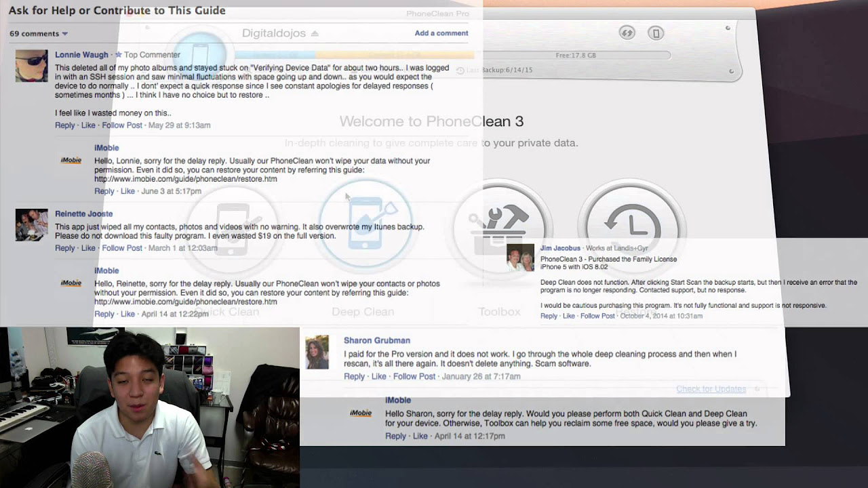Image resolution: width=868 pixels, height=488 pixels.
Task: Open Reinette Jooste's profile name link
Action: [x=83, y=213]
